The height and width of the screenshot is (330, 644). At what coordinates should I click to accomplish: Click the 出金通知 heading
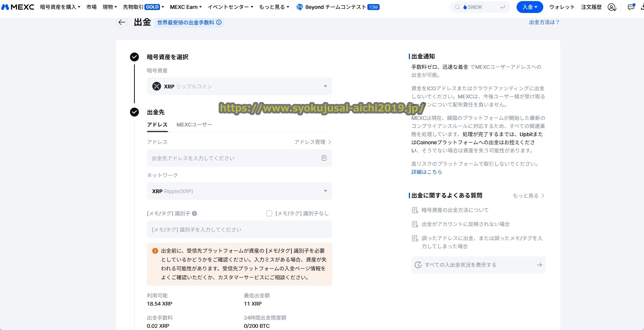(423, 56)
